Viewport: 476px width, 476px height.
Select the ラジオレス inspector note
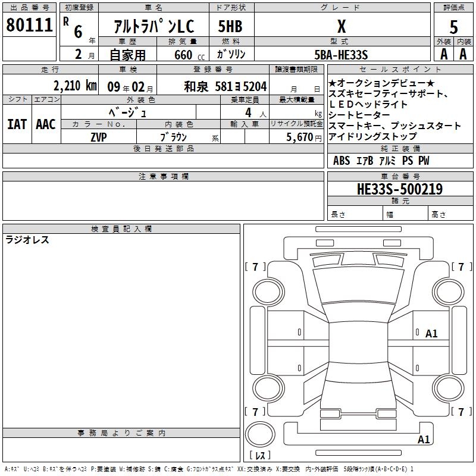(x=27, y=240)
